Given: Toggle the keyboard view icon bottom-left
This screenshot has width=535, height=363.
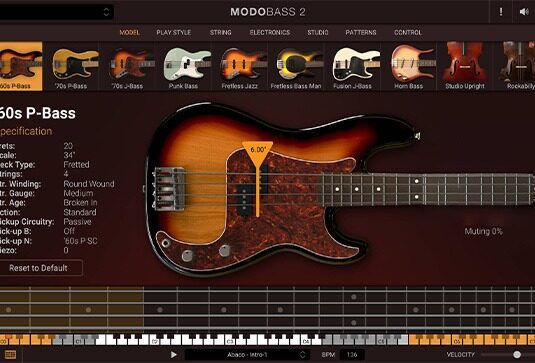Looking at the screenshot, I should 10,355.
